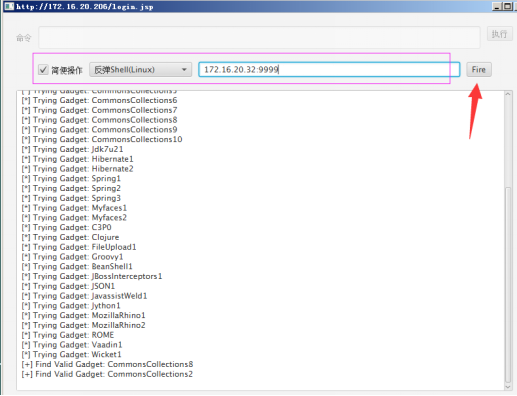The height and width of the screenshot is (396, 517).
Task: Click the log panel scrollbar thumb
Action: (x=508, y=285)
